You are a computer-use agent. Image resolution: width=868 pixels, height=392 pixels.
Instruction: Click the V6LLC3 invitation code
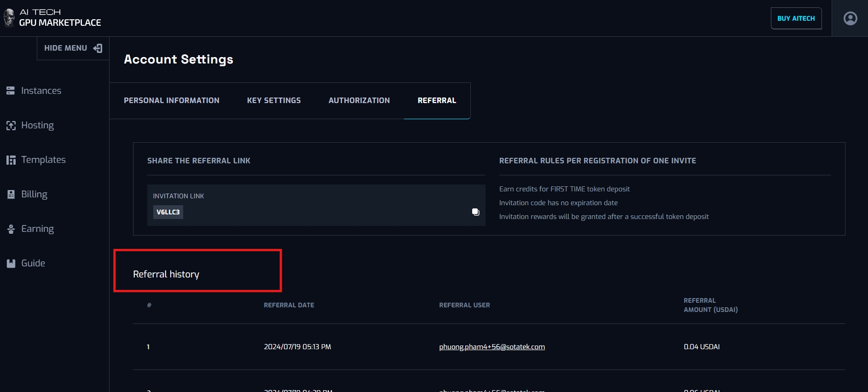click(168, 212)
